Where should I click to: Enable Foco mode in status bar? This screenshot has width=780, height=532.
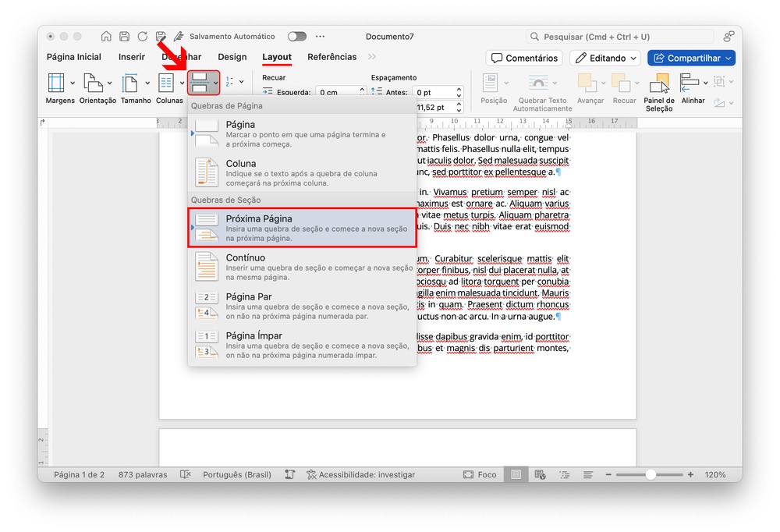(479, 474)
